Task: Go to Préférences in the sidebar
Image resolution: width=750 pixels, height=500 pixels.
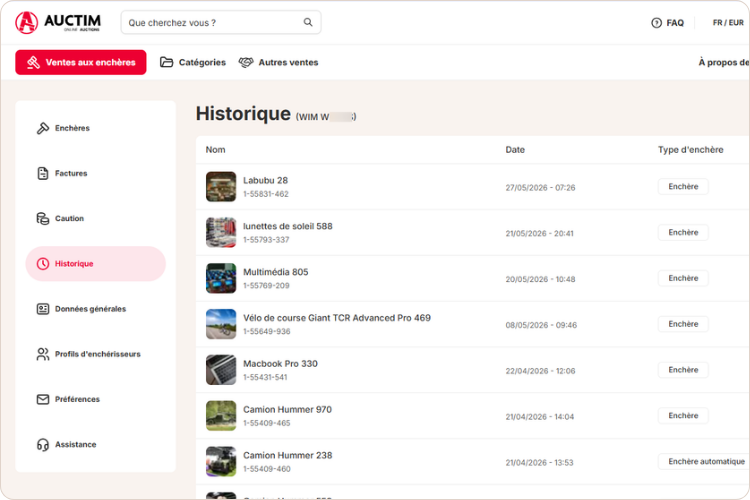Action: [x=96, y=399]
